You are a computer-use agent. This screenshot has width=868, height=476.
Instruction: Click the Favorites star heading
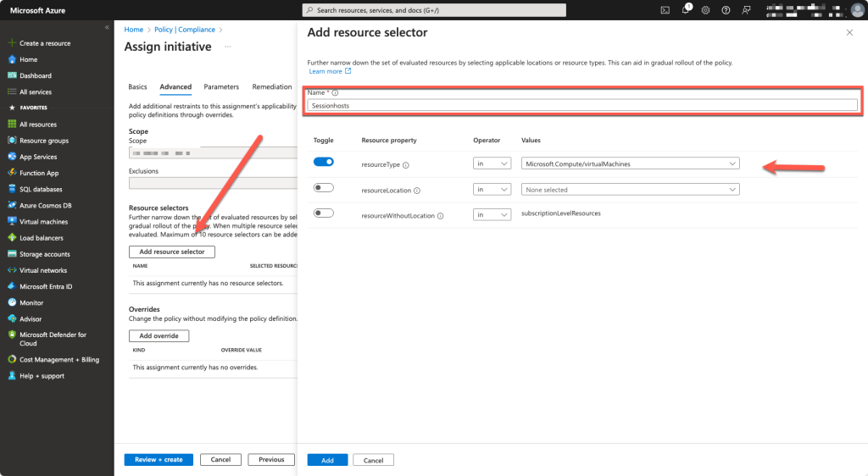pyautogui.click(x=28, y=108)
